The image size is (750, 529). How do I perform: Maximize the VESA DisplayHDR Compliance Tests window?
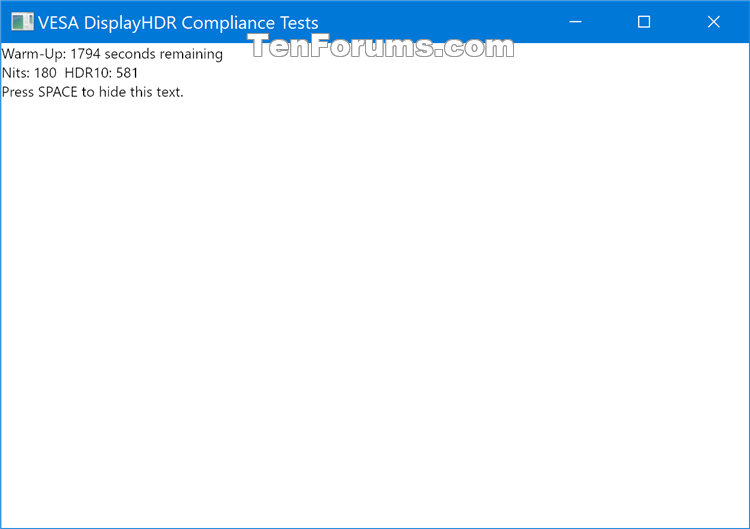click(644, 22)
